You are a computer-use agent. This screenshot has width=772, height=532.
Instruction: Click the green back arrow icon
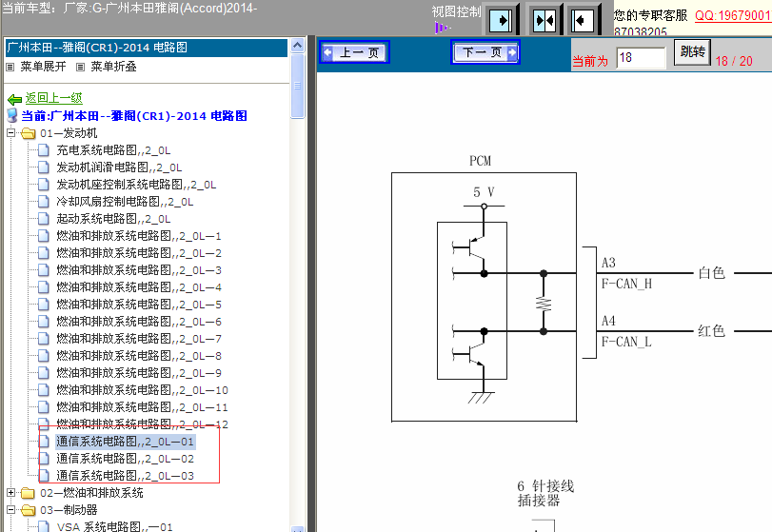pos(15,99)
